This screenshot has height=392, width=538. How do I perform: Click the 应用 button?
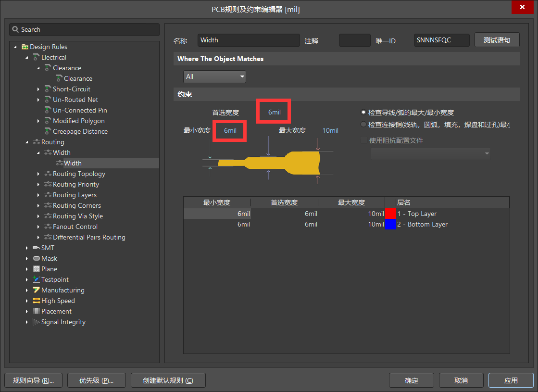511,380
